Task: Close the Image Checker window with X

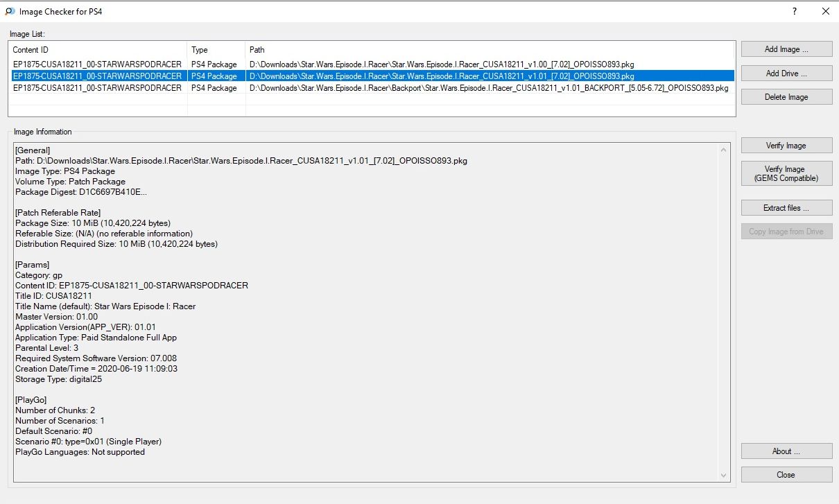Action: [825, 12]
